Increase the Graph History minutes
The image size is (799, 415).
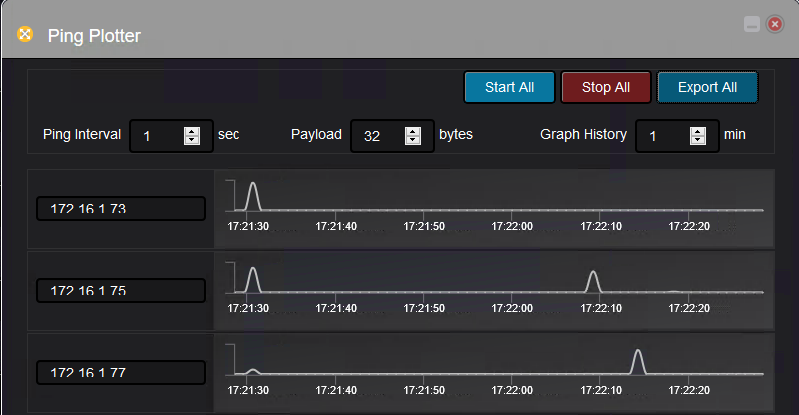pyautogui.click(x=698, y=131)
